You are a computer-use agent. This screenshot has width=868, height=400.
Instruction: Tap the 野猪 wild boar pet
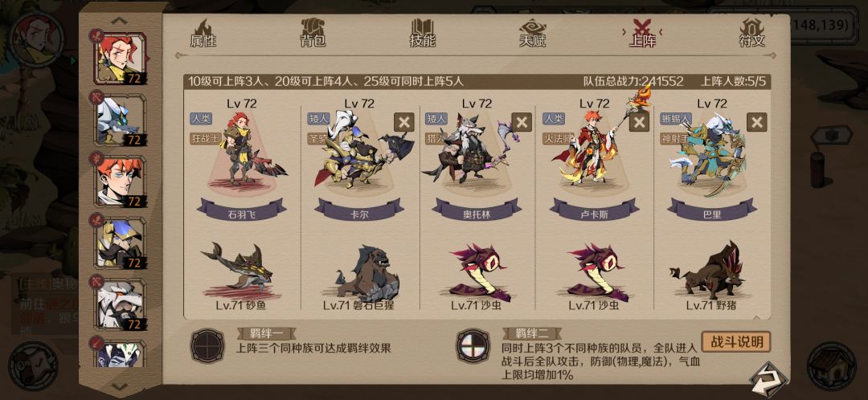tap(709, 270)
